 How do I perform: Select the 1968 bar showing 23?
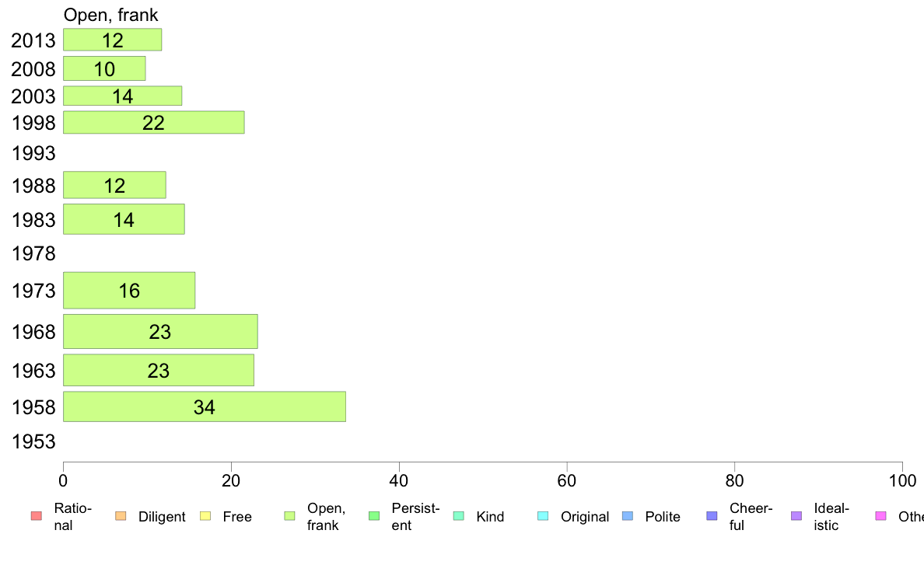pos(160,332)
